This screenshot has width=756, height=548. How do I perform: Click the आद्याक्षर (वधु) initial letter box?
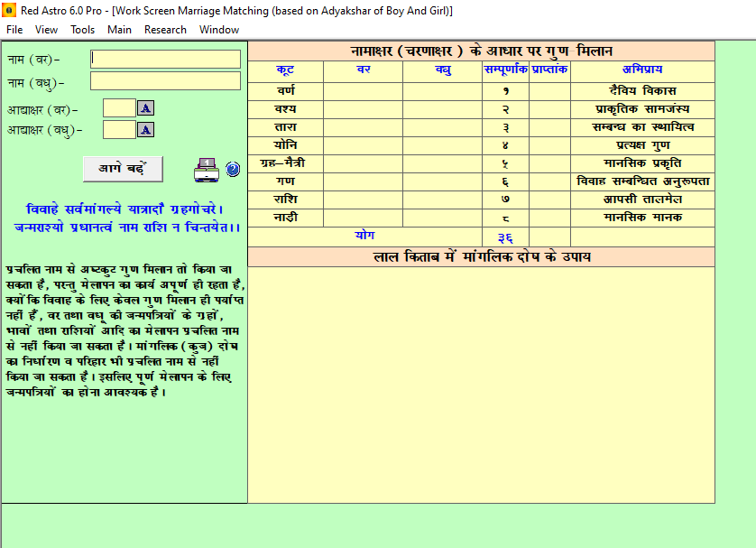pyautogui.click(x=119, y=130)
